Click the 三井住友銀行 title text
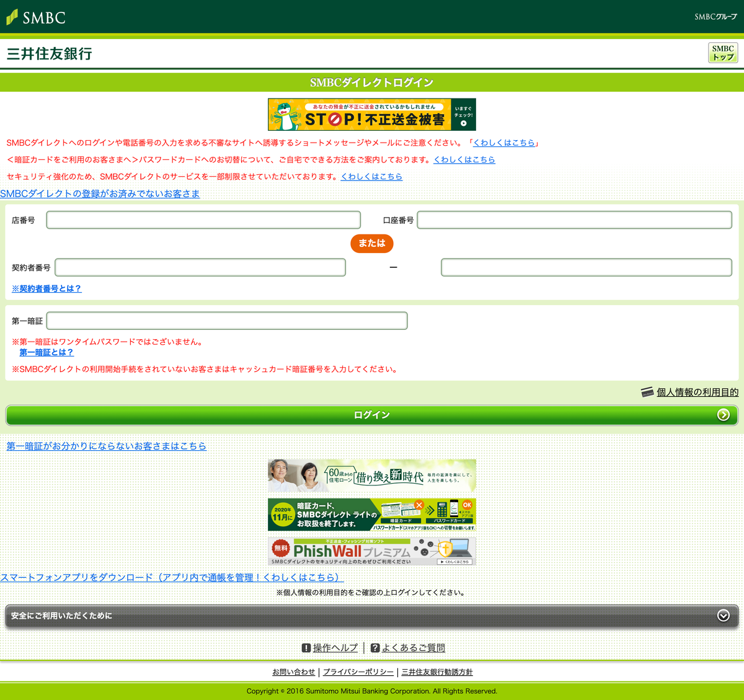This screenshot has height=700, width=744. pyautogui.click(x=50, y=54)
